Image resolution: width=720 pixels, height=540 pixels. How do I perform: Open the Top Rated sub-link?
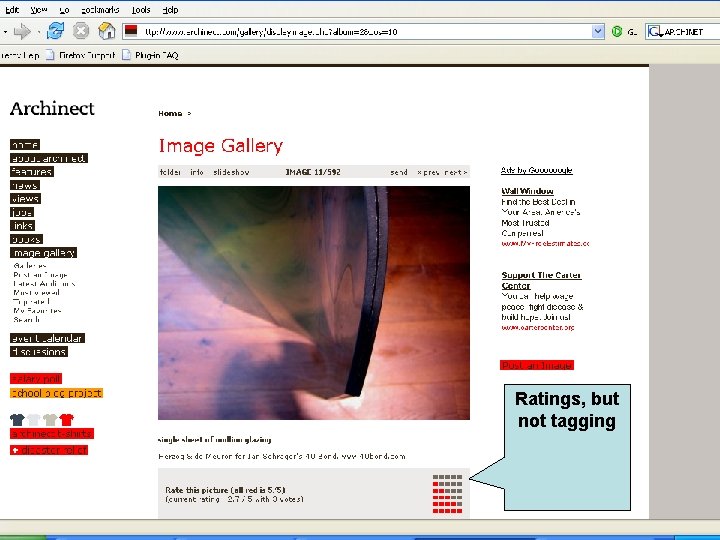31,302
